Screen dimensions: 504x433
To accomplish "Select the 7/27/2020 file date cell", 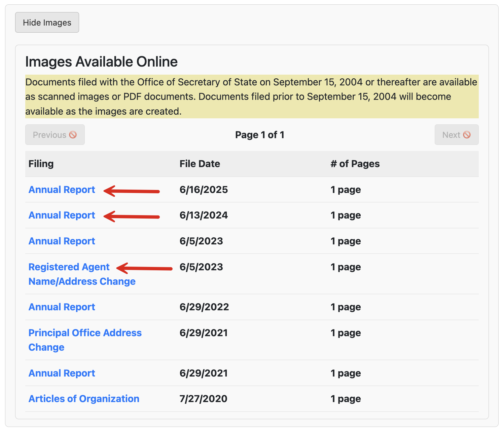I will [x=203, y=399].
